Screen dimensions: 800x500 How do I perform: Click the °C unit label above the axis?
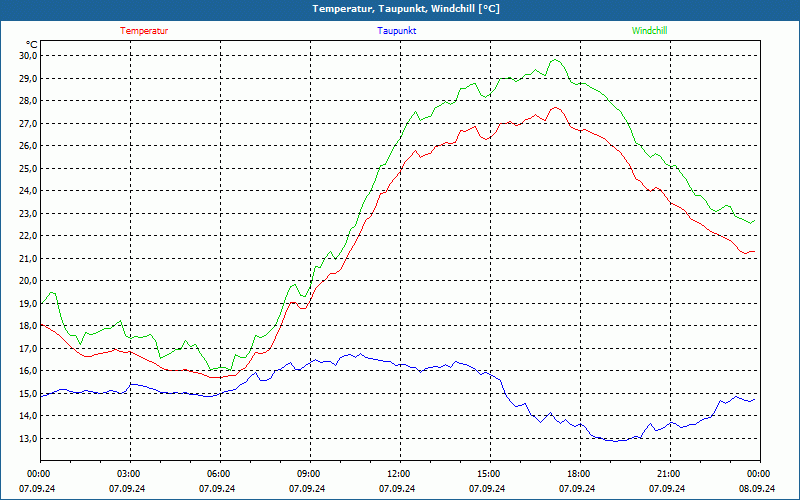coord(31,45)
